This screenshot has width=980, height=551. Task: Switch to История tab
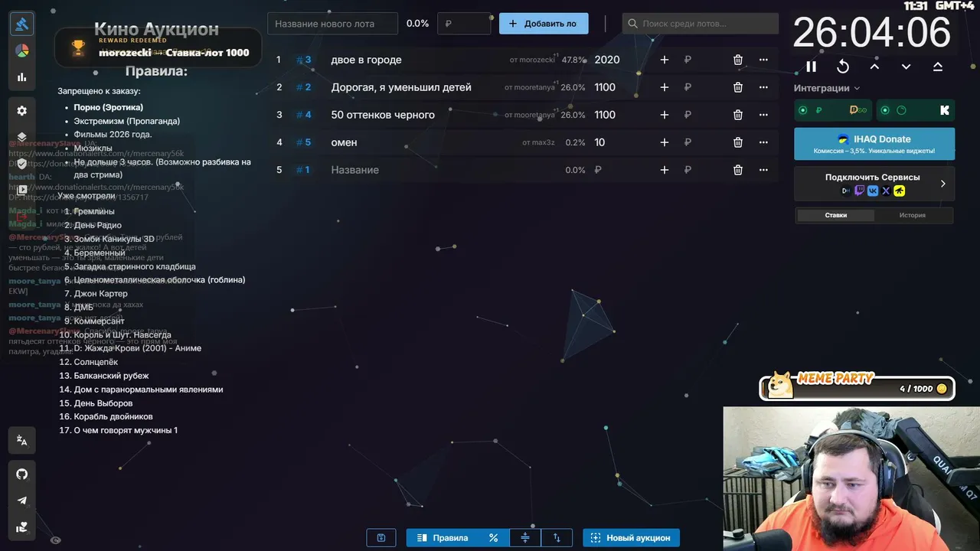click(x=913, y=215)
